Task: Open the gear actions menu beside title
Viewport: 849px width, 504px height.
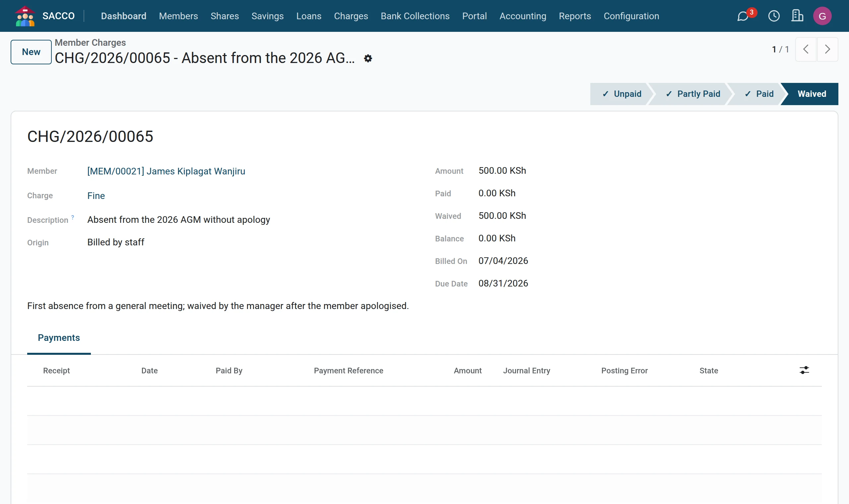Action: (x=368, y=58)
